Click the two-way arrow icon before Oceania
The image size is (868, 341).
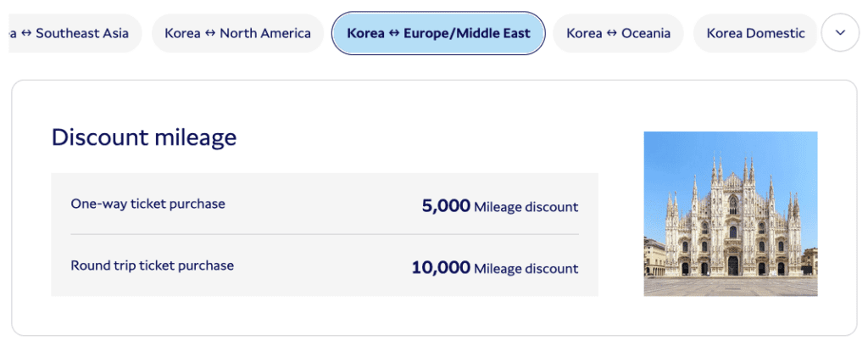[x=611, y=34]
